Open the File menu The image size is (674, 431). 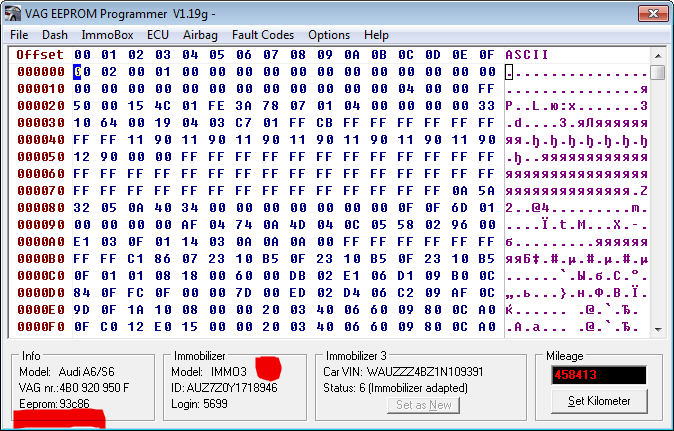click(x=19, y=34)
